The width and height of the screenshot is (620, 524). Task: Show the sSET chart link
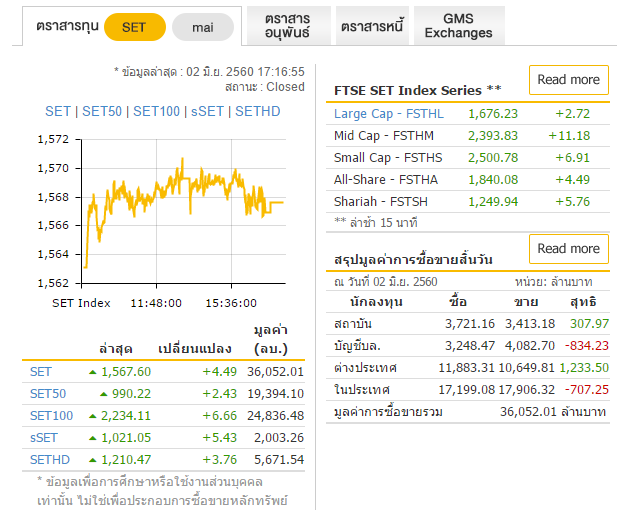point(208,111)
